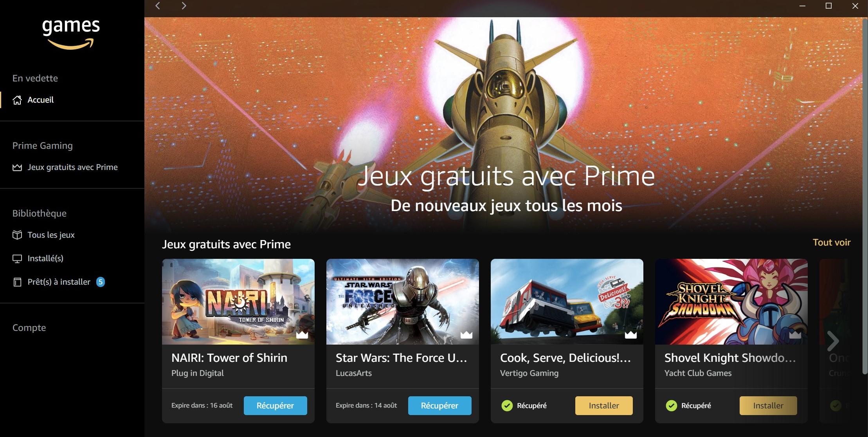Click the vertical scrollbar on the right edge
This screenshot has width=868, height=437.
point(865,196)
